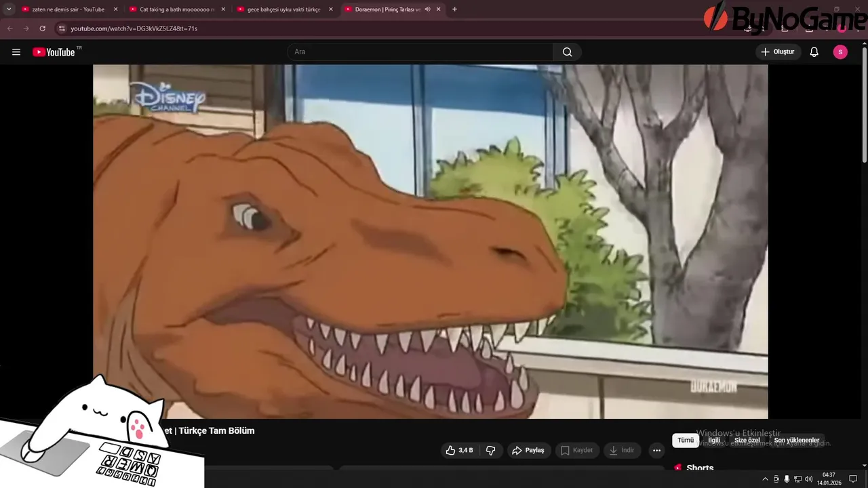868x488 pixels.
Task: Click the tray Meet Now camera icon
Action: pos(776,479)
